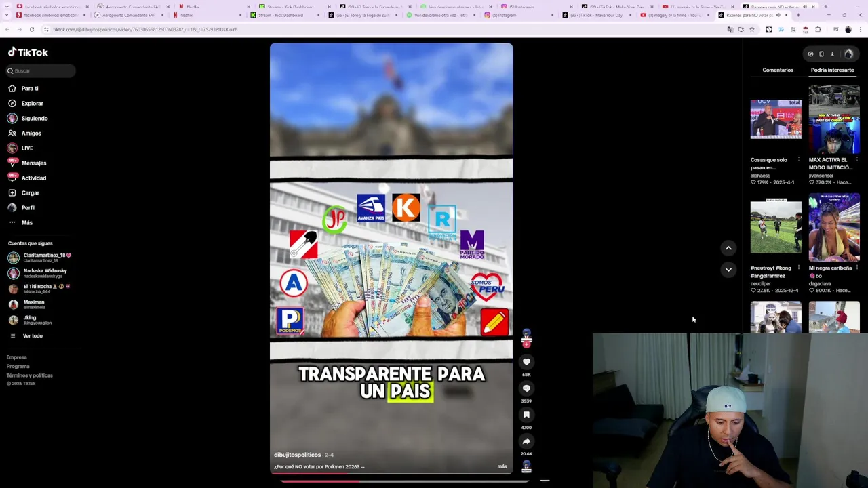Open Cosas que solo pasan en... video
Image resolution: width=868 pixels, height=488 pixels.
click(776, 119)
